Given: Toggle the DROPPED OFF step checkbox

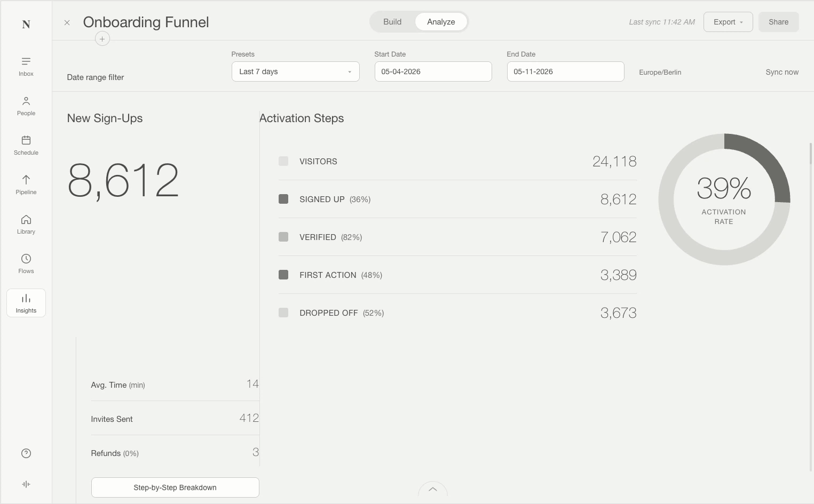Looking at the screenshot, I should pyautogui.click(x=283, y=313).
